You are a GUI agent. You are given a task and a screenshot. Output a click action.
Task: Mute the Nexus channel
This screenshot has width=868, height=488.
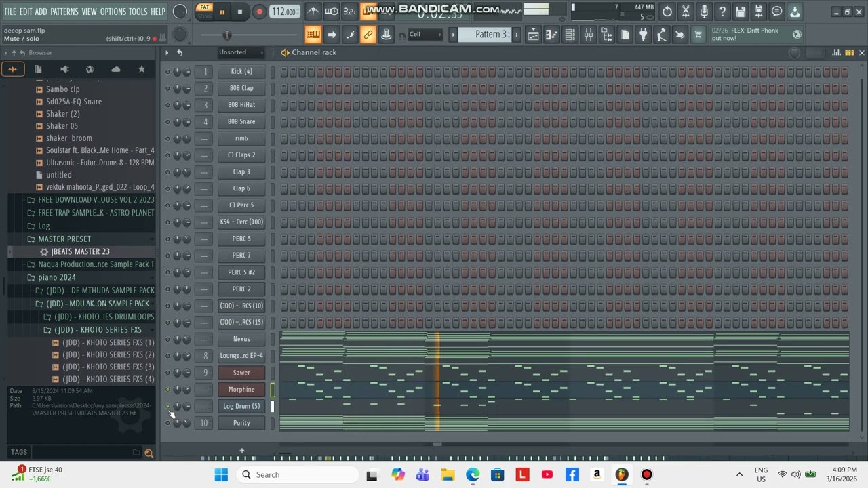click(167, 339)
